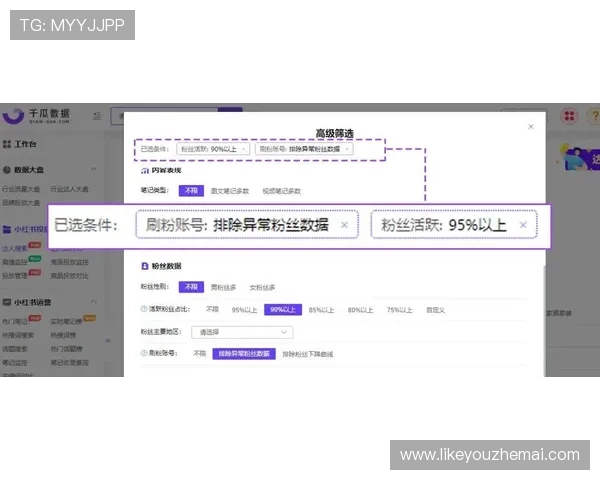Collapse sidebar with the double-arrow handle

(x=108, y=340)
